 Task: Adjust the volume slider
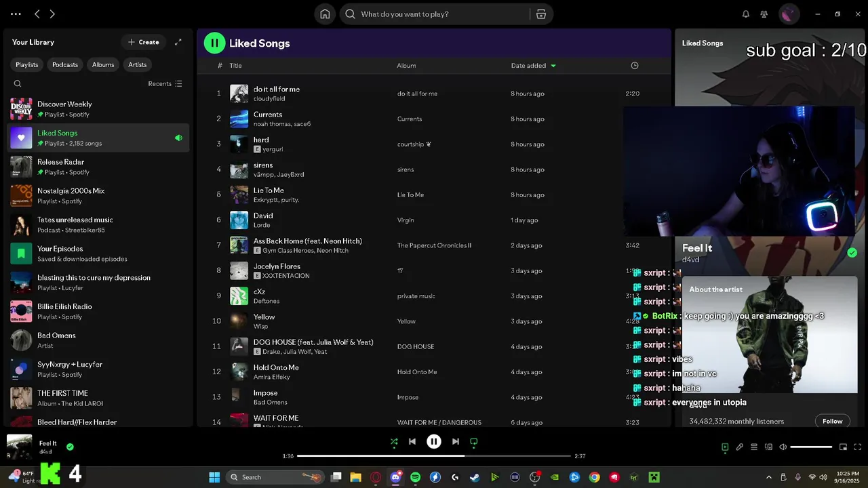click(x=811, y=447)
